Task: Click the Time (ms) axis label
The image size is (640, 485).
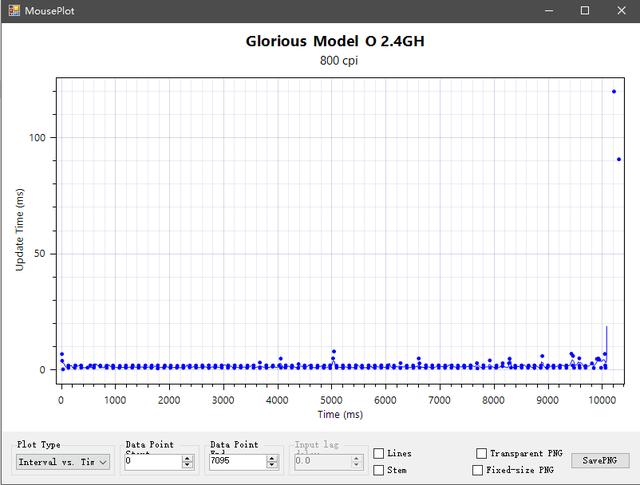Action: pos(340,414)
